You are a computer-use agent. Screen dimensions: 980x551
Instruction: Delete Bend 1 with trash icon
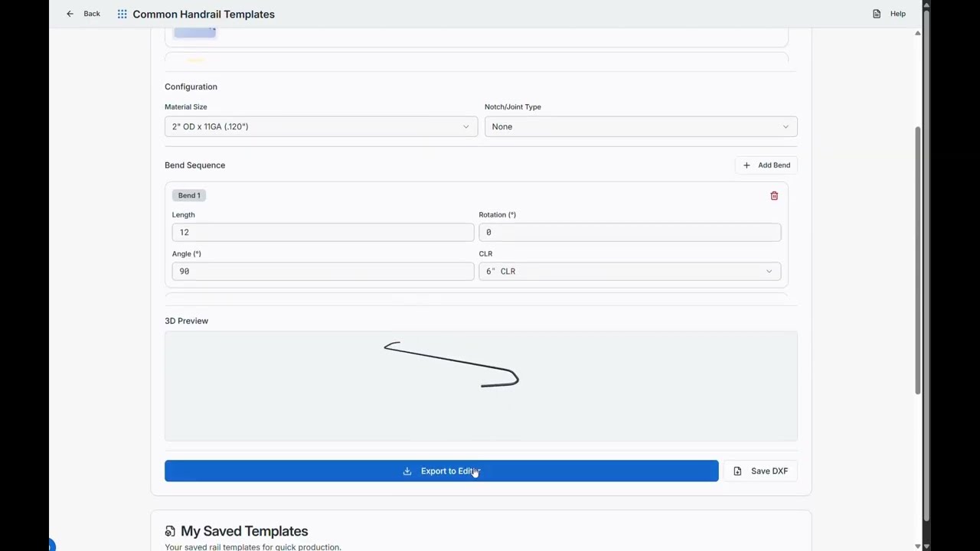[774, 196]
